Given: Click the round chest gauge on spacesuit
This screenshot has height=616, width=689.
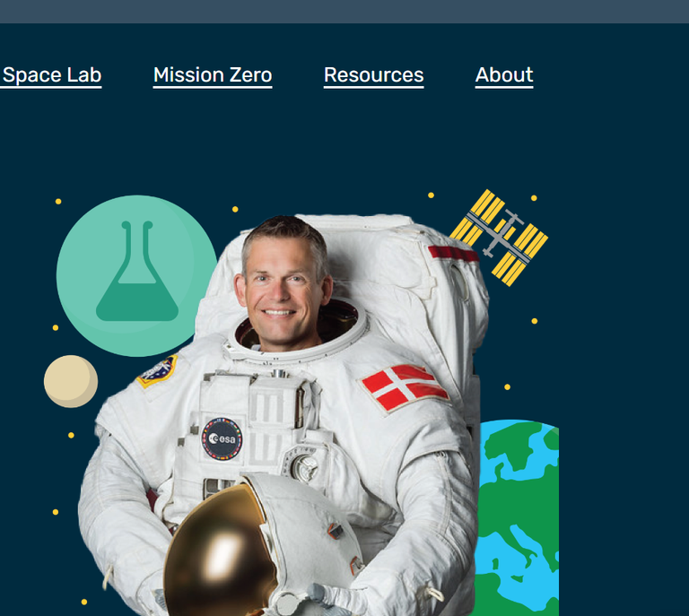Looking at the screenshot, I should (304, 467).
